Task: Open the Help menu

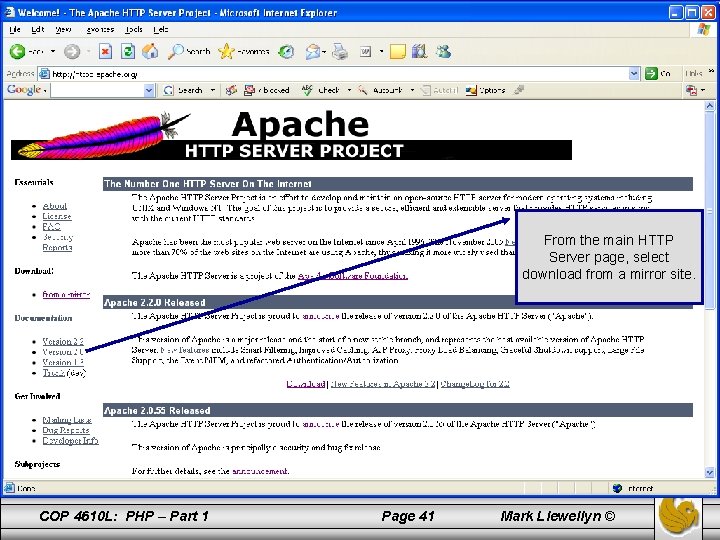Action: [x=161, y=29]
